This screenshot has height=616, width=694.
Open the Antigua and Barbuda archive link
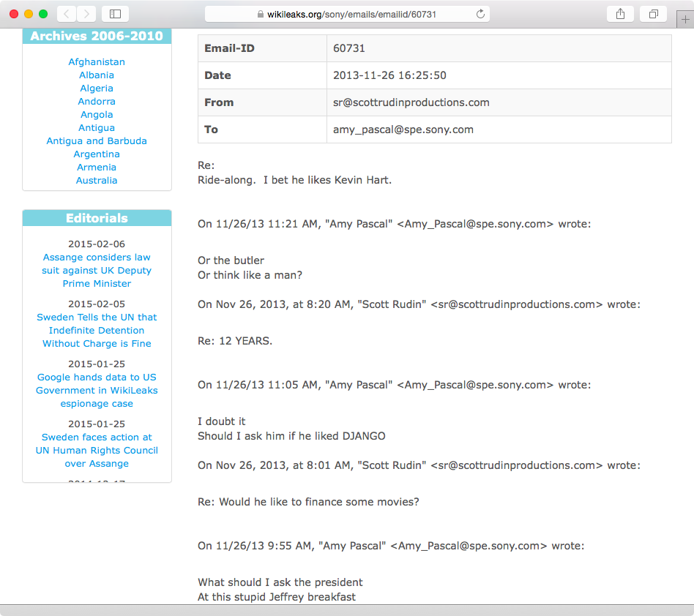(x=97, y=141)
